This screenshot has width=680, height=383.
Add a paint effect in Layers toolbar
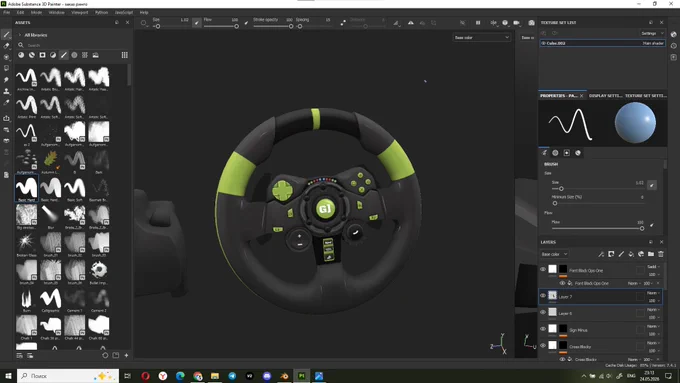coord(601,254)
